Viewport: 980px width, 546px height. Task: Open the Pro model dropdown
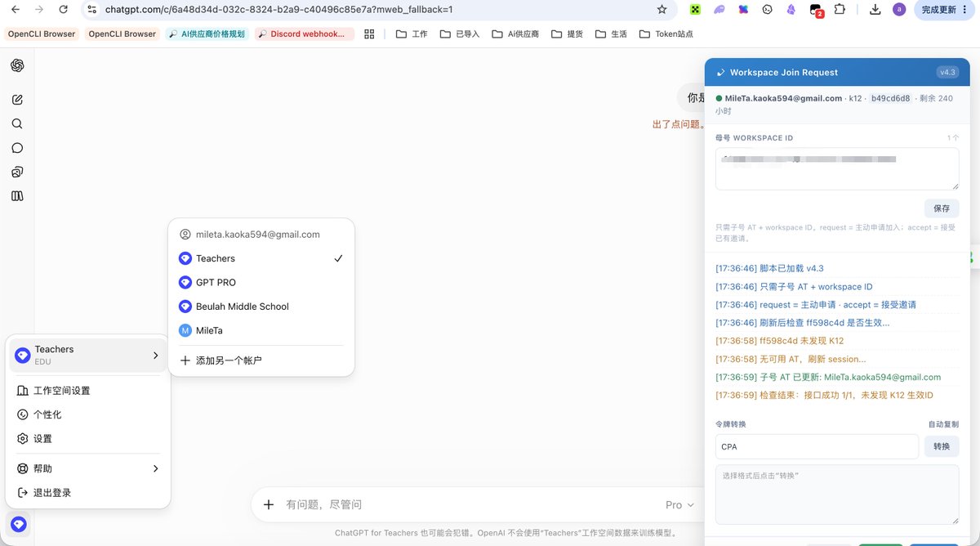[679, 505]
